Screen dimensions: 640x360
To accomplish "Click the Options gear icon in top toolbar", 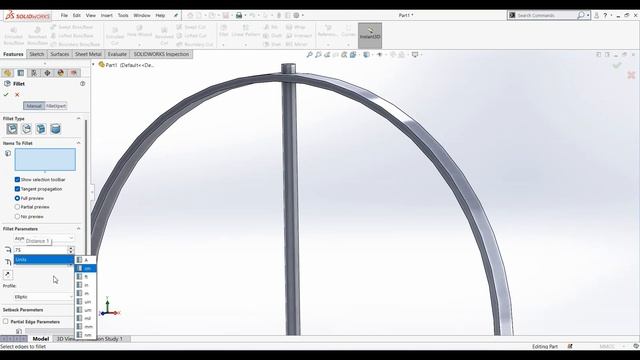I will tap(296, 15).
